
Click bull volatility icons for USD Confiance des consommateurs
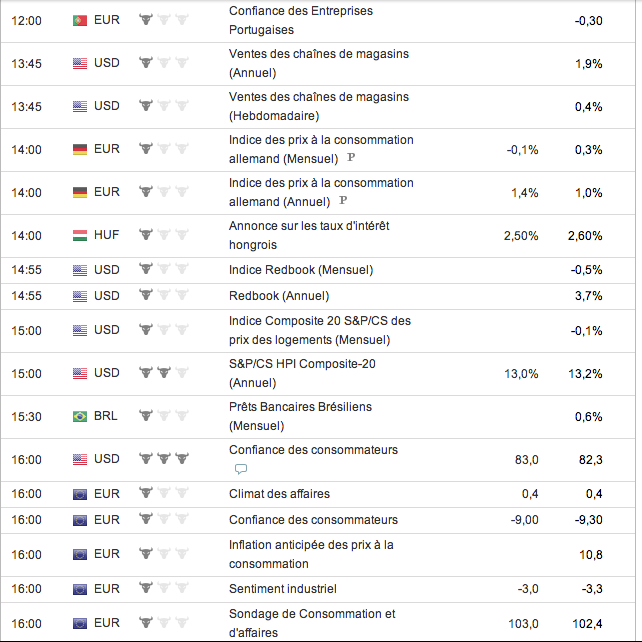pos(162,459)
